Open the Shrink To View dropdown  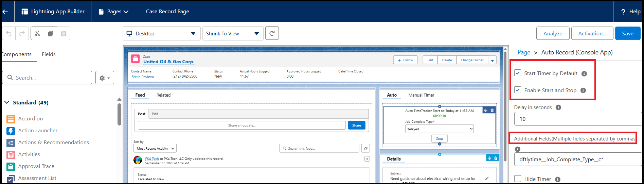[x=233, y=33]
